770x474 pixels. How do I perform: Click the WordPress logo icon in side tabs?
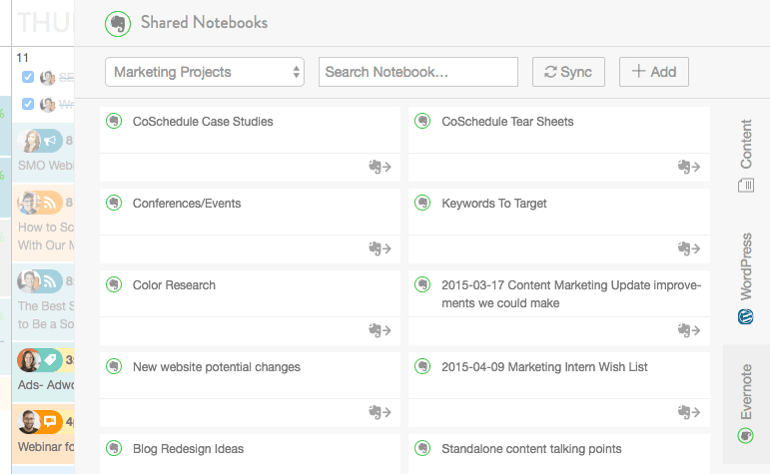(x=745, y=317)
